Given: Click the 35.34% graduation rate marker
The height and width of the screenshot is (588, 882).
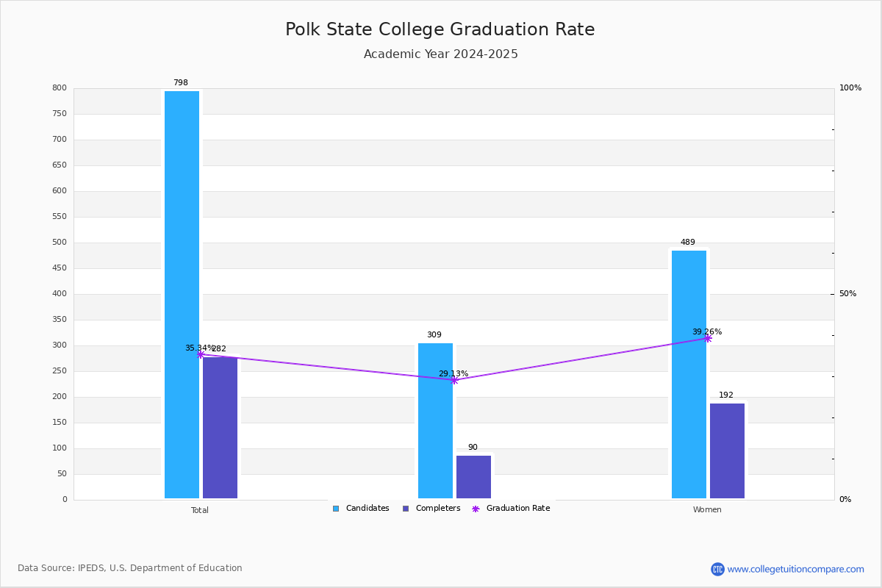Looking at the screenshot, I should 200,354.
